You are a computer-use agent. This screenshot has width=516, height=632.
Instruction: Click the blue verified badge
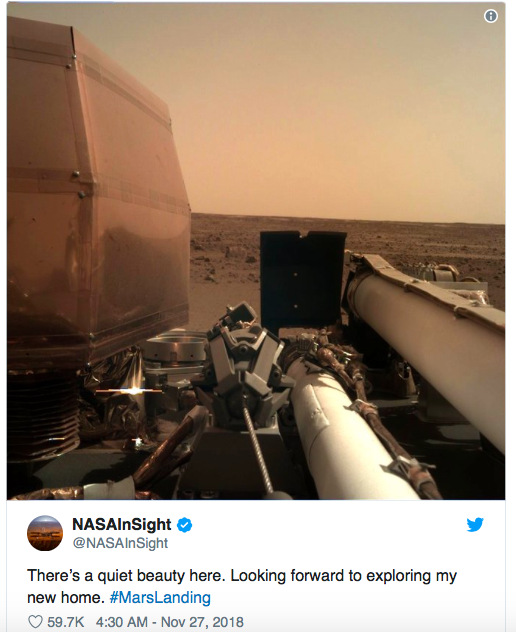pos(185,525)
